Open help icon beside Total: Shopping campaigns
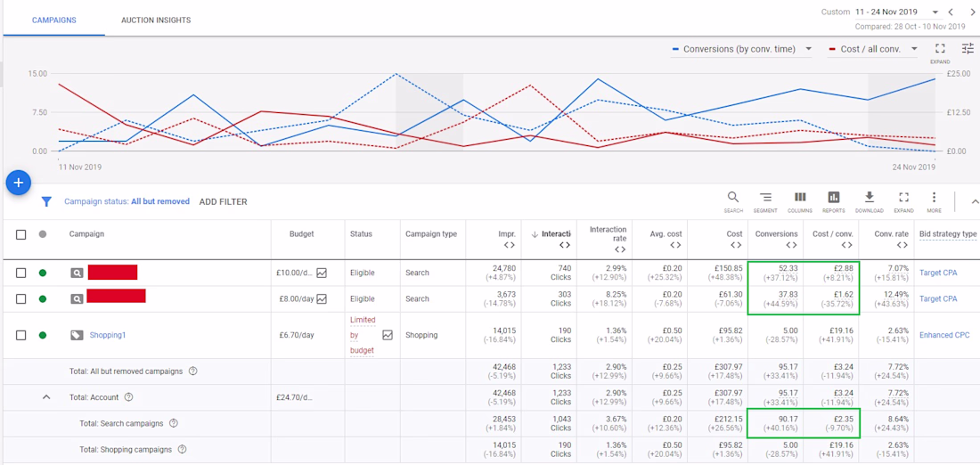 click(183, 449)
